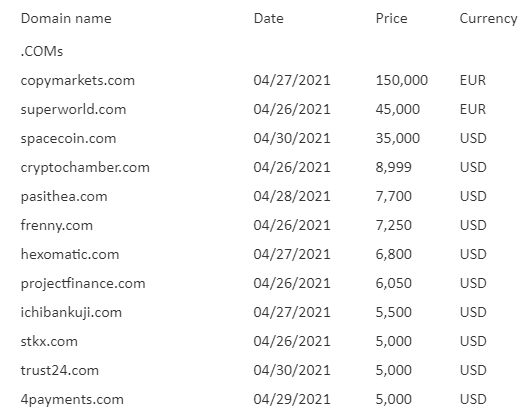Select projectfinance.com from the table
The image size is (532, 416).
(x=83, y=284)
